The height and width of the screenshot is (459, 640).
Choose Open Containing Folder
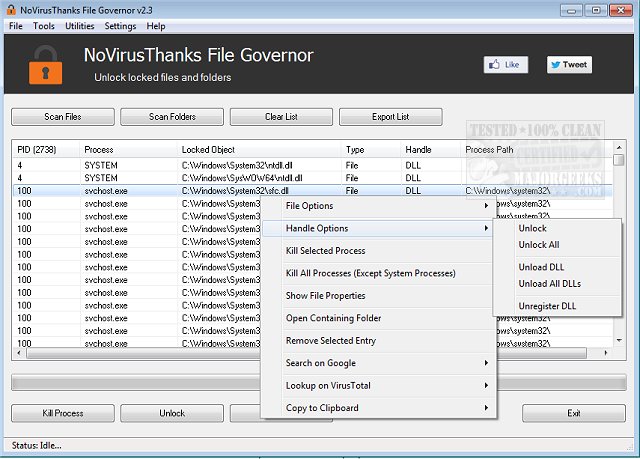tap(333, 318)
